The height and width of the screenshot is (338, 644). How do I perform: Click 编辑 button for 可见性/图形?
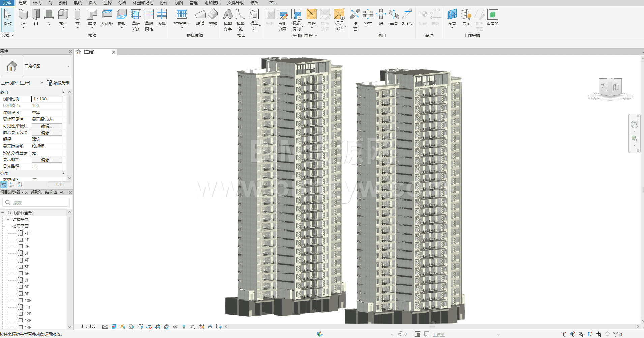click(47, 126)
